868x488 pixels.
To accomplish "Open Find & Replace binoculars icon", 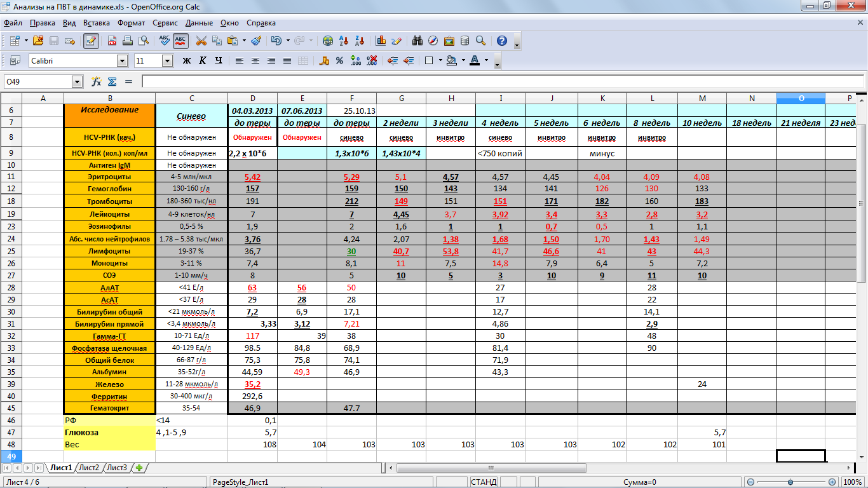I will (x=417, y=41).
